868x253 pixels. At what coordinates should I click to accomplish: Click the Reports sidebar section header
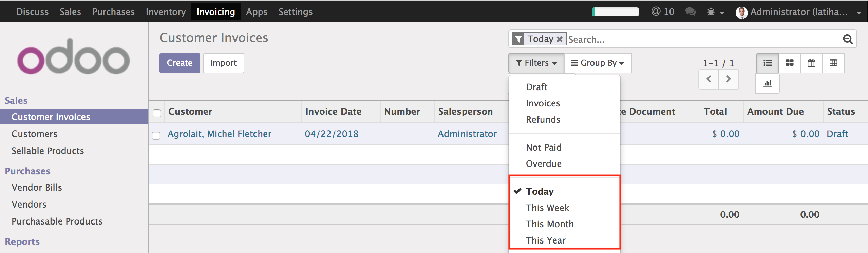click(x=22, y=241)
